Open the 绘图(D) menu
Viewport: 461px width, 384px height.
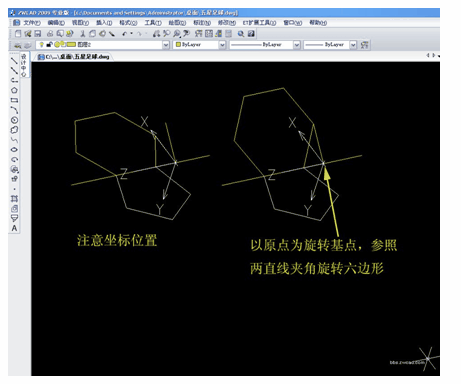pyautogui.click(x=177, y=23)
